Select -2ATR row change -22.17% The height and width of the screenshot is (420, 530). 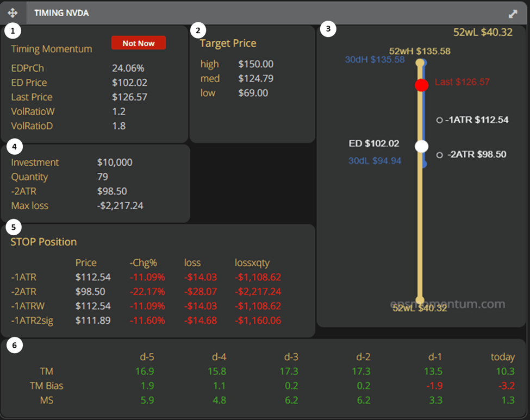click(x=147, y=292)
